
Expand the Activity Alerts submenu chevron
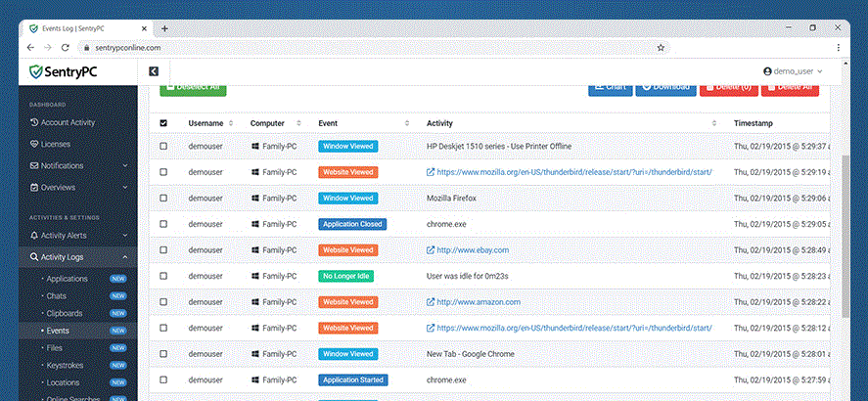coord(125,235)
